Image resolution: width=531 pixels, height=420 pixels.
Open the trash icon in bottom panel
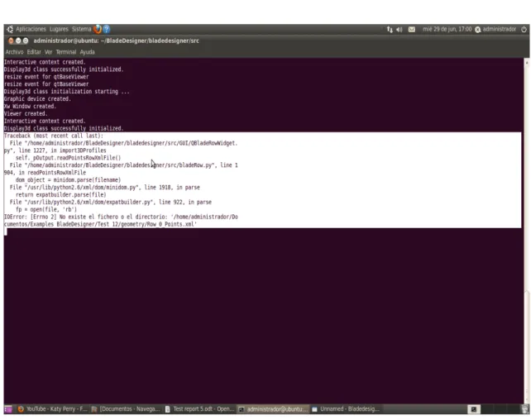[525, 409]
